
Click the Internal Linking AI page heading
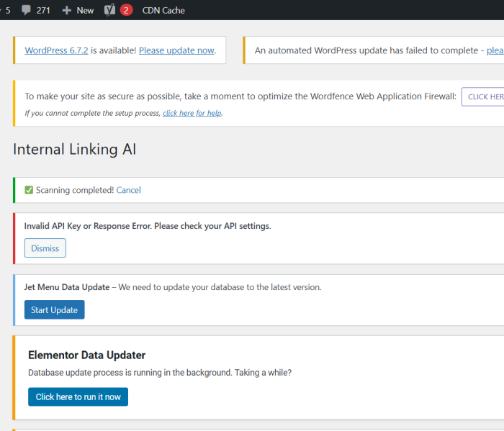74,149
